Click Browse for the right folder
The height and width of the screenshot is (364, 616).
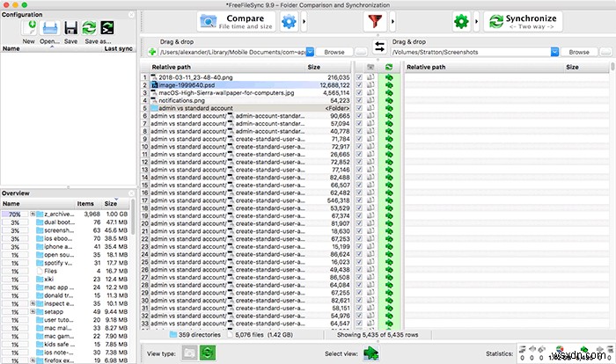point(579,52)
